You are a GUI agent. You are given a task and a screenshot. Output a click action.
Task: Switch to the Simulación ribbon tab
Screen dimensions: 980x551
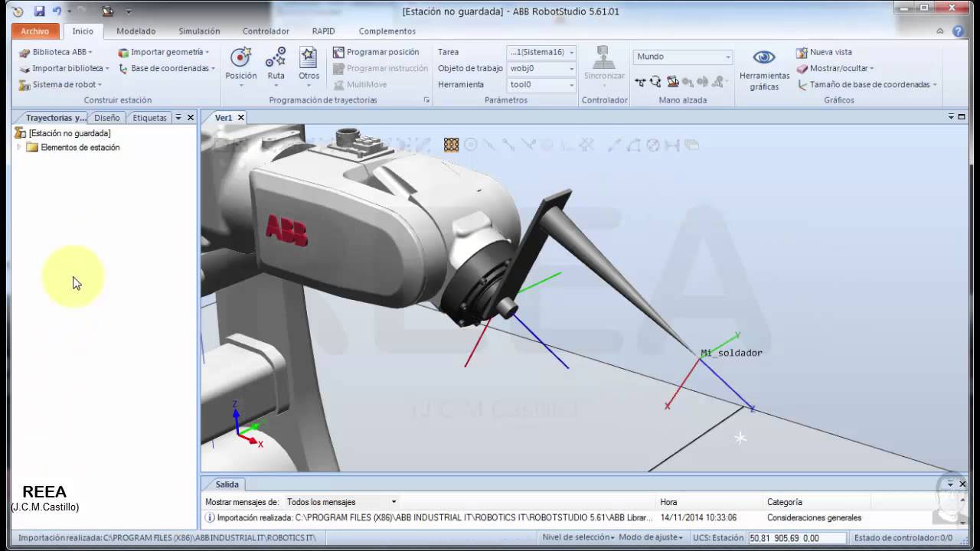click(199, 31)
